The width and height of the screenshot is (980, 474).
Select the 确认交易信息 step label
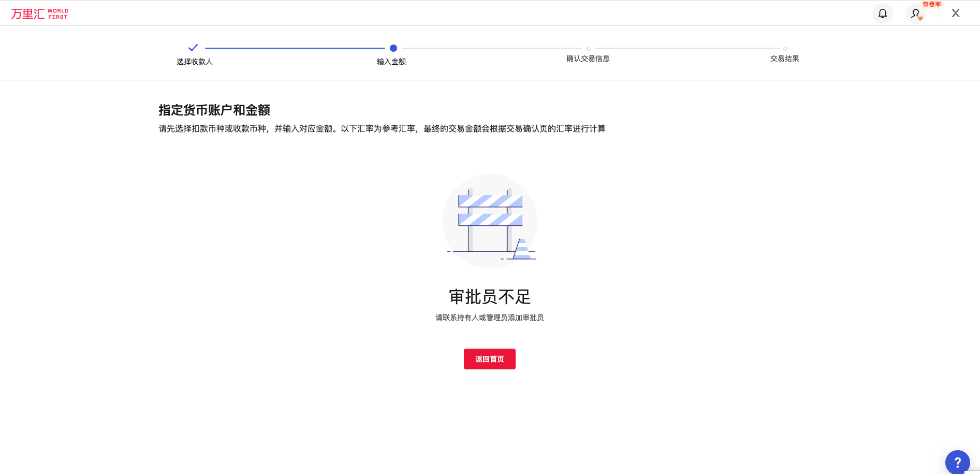pyautogui.click(x=588, y=59)
